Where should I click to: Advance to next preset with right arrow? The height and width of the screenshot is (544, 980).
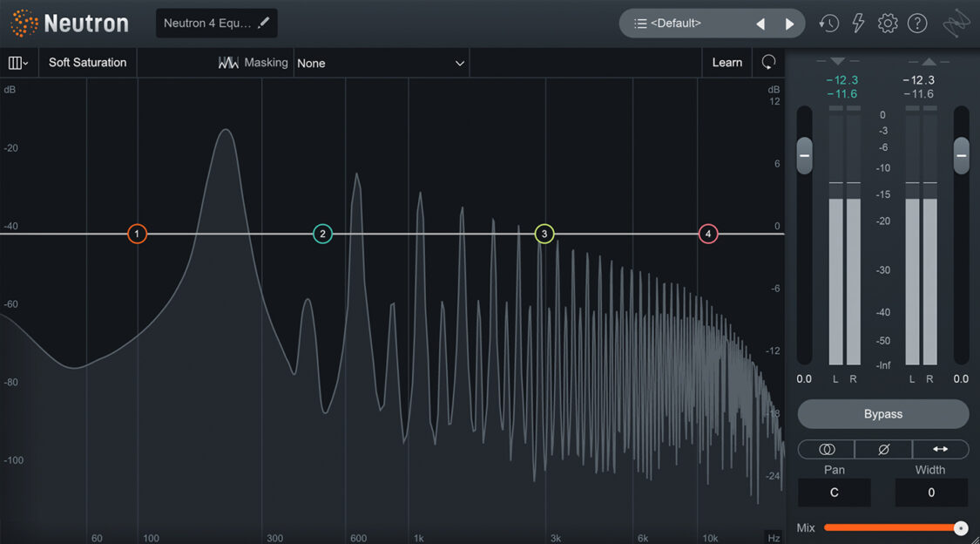789,23
